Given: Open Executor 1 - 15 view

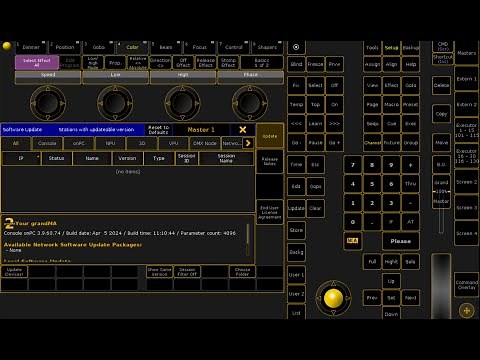Looking at the screenshot, I should 466,130.
